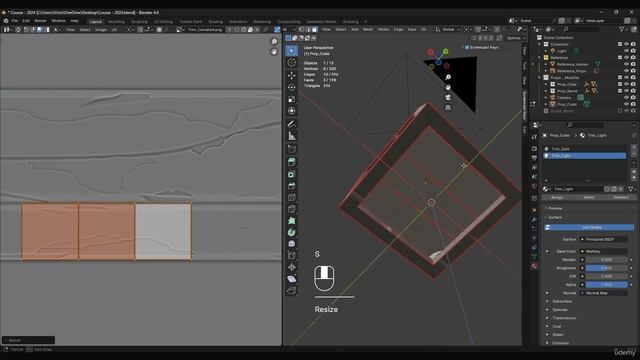Select the Measure tool
Image resolution: width=640 pixels, height=360 pixels.
pyautogui.click(x=291, y=136)
